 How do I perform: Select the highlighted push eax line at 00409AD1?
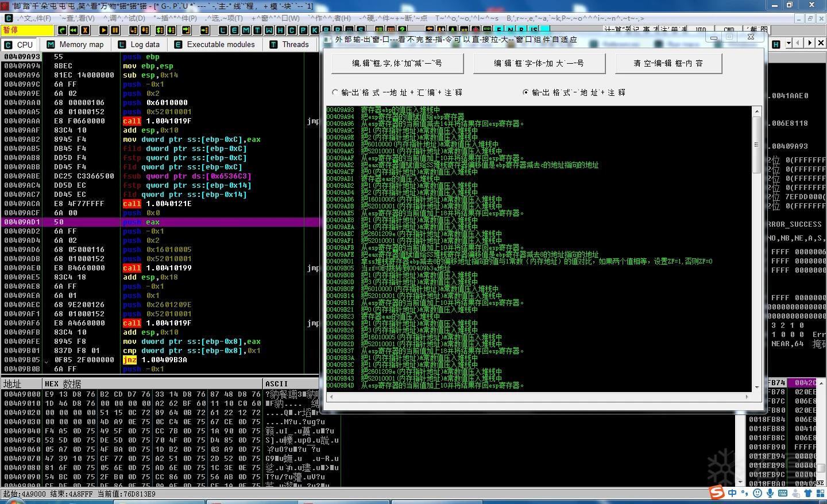pos(161,222)
